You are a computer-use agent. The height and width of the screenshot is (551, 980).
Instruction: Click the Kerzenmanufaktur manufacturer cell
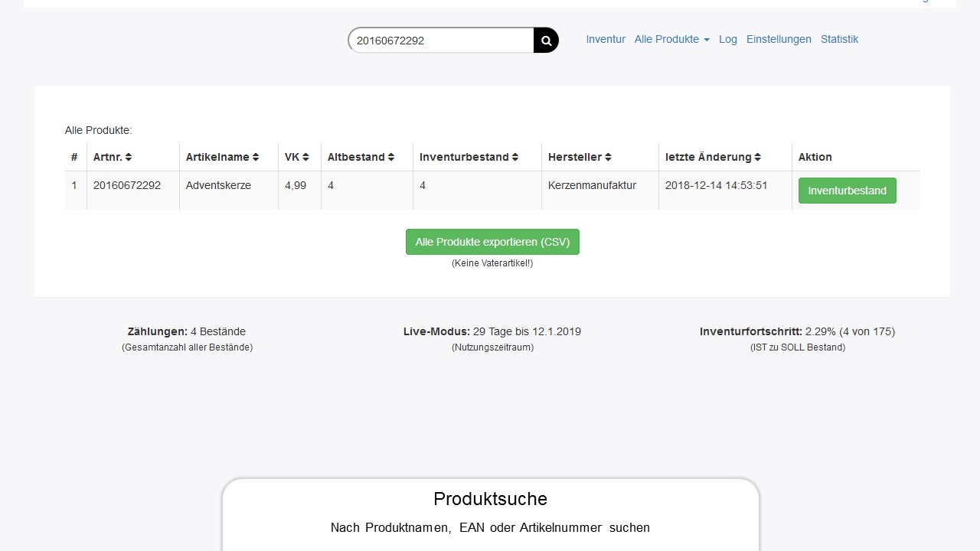pos(592,185)
